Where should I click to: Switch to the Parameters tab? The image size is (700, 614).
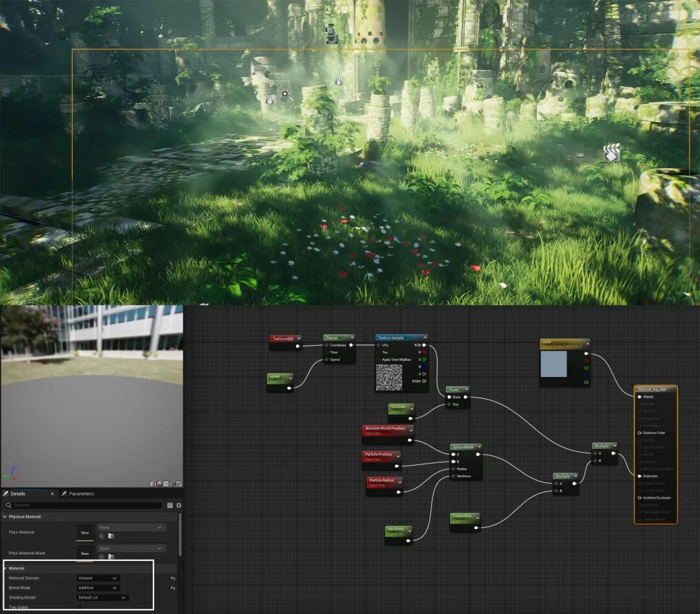[x=77, y=494]
